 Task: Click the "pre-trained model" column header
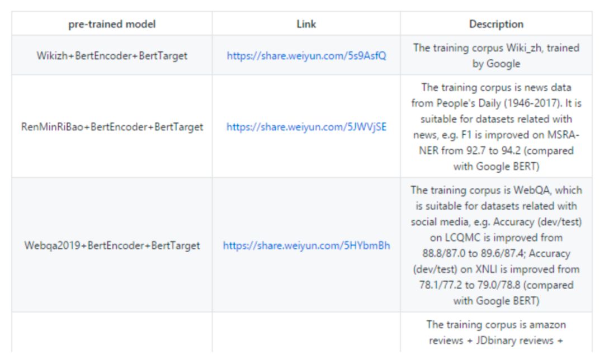(112, 24)
